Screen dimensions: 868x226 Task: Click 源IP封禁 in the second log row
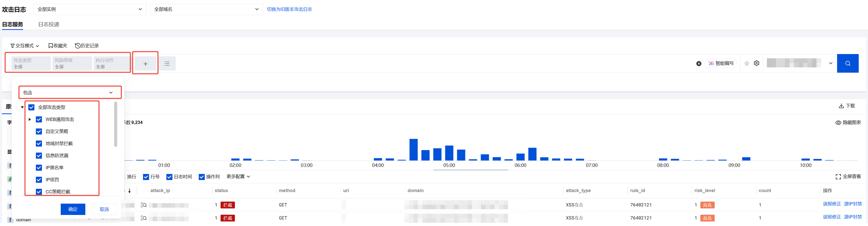[853, 217]
